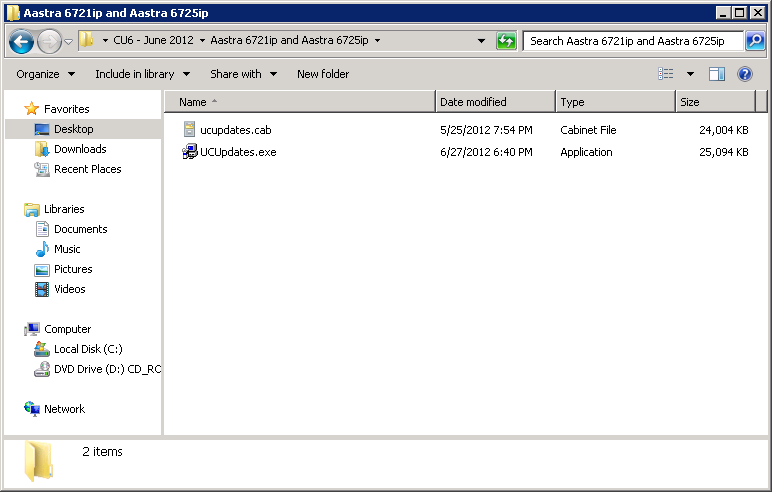Click the Videos film strip icon
Viewport: 772px width, 492px height.
(x=42, y=289)
